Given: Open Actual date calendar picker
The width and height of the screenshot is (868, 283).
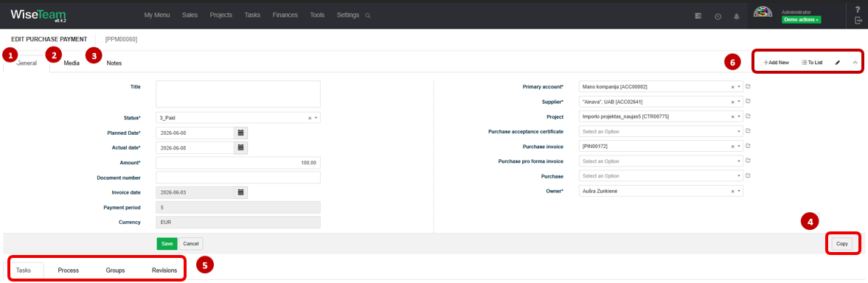Looking at the screenshot, I should click(x=241, y=147).
